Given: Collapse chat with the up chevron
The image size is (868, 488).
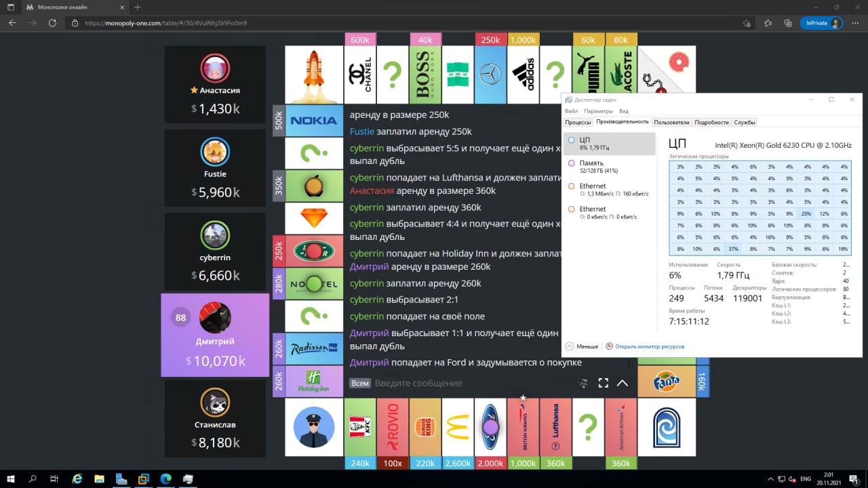Looking at the screenshot, I should point(623,383).
